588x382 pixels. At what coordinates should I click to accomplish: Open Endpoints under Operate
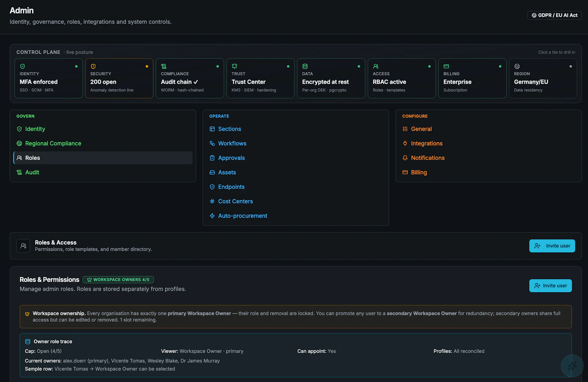(x=296, y=187)
